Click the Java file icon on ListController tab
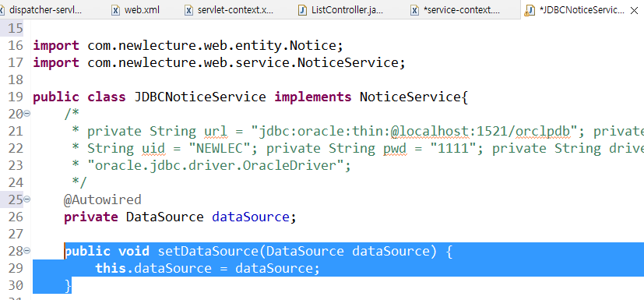This screenshot has height=300, width=644. click(x=303, y=10)
